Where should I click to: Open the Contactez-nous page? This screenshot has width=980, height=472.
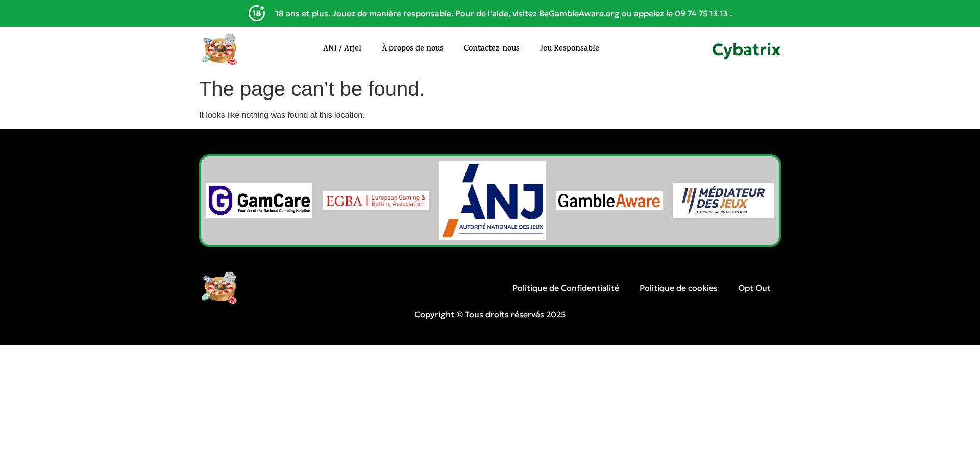coord(491,47)
